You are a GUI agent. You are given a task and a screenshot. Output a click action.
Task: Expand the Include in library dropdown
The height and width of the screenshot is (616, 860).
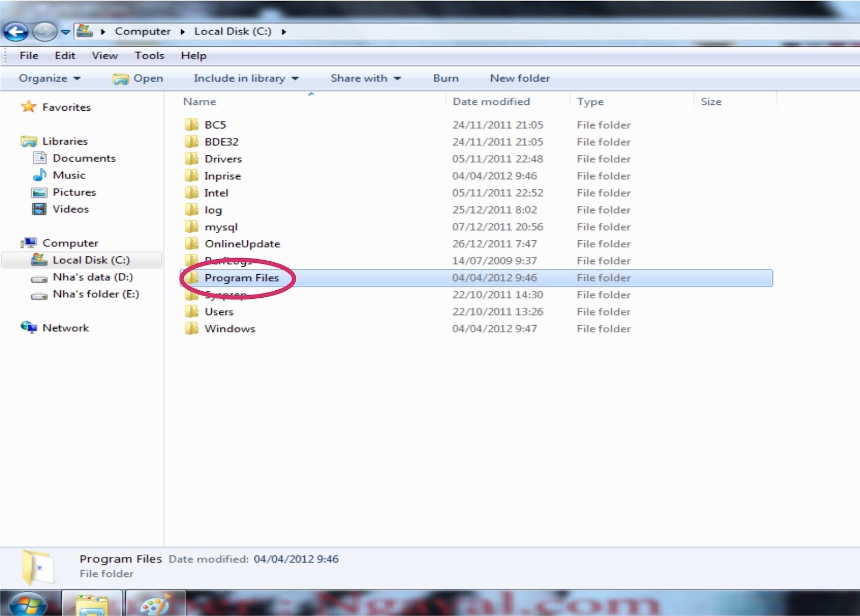(x=246, y=78)
